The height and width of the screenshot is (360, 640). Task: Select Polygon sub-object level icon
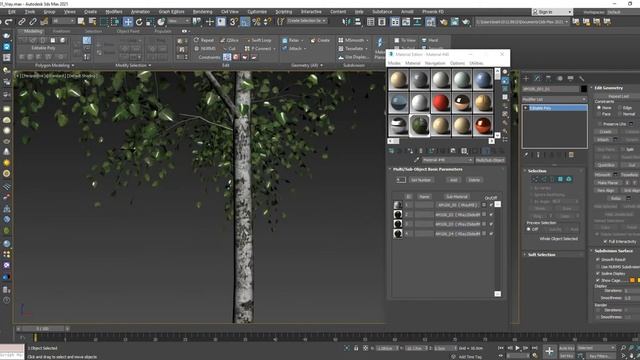tap(560, 179)
